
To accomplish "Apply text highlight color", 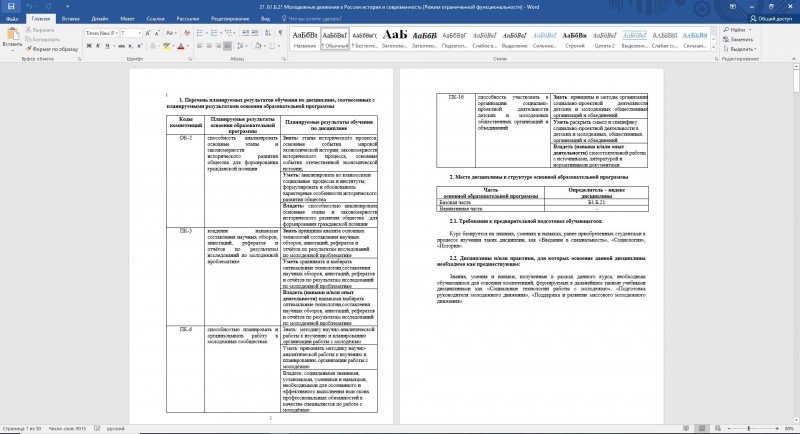I will point(166,46).
